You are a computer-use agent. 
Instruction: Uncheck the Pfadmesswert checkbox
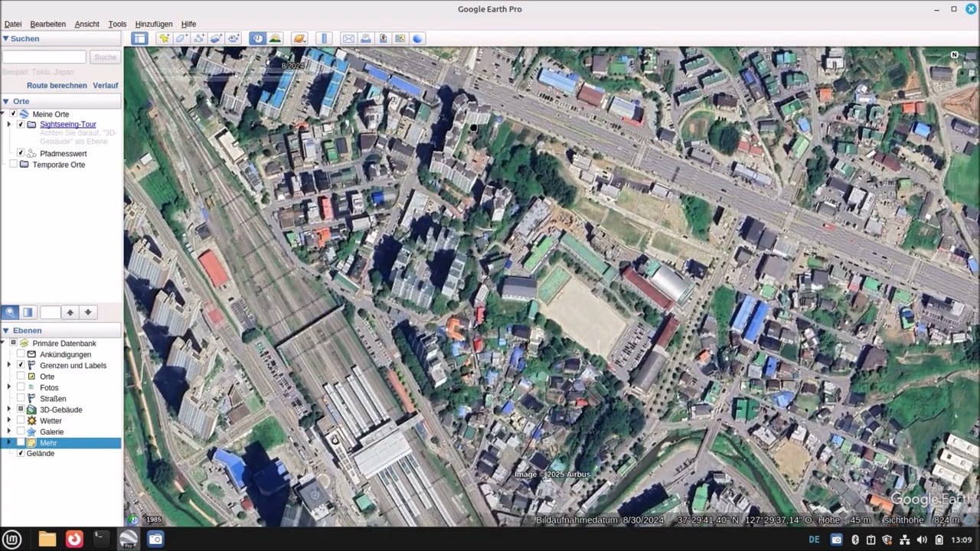point(21,153)
